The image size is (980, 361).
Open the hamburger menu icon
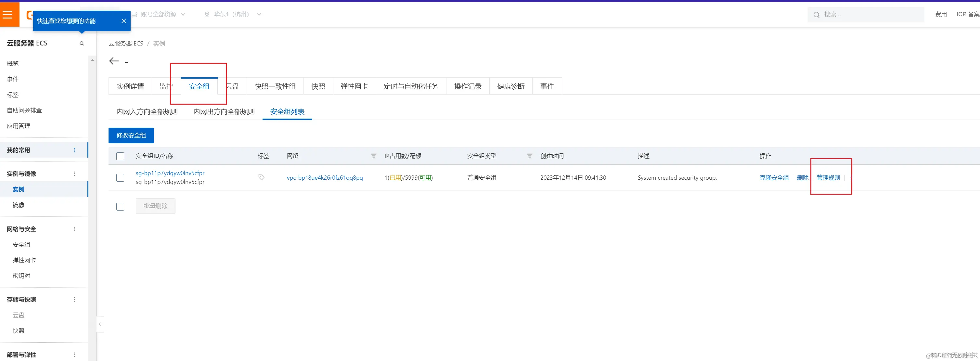coord(7,14)
